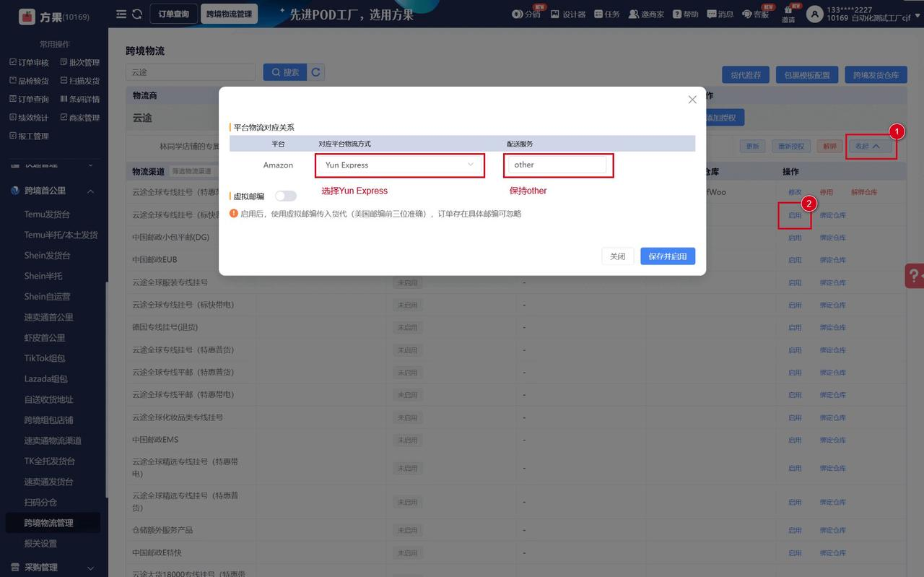Screen dimensions: 924x577
Task: Open 品检验货 shortcut
Action: 29,81
